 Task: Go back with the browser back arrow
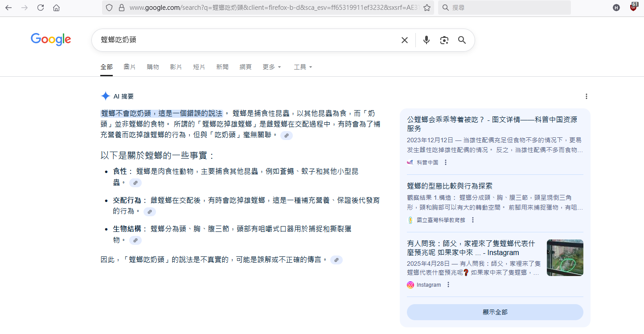[8, 8]
